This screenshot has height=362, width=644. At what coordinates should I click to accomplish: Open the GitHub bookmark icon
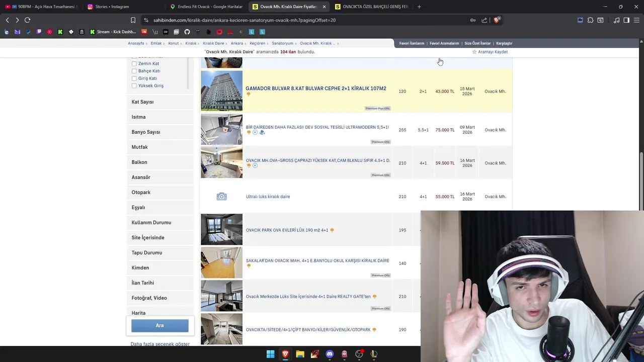pyautogui.click(x=187, y=32)
